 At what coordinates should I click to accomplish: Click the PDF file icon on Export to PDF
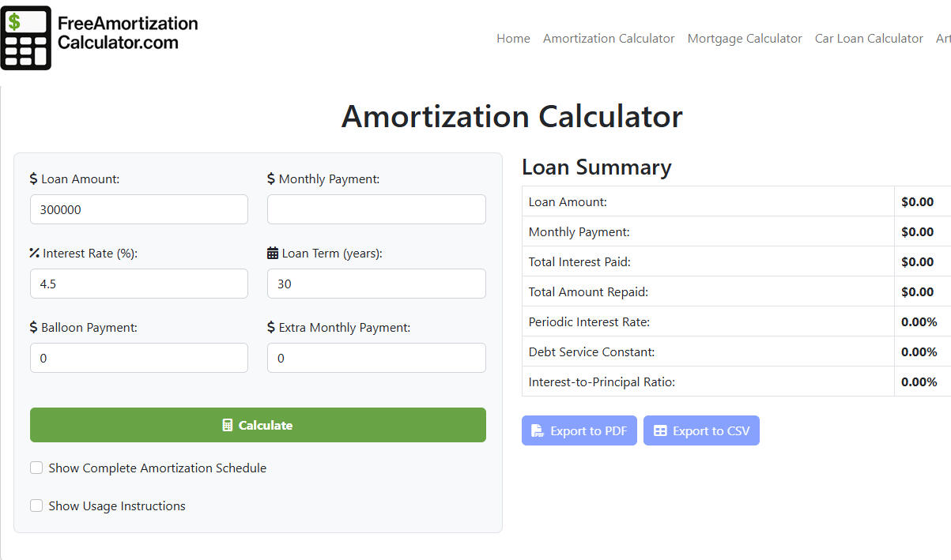pos(538,430)
